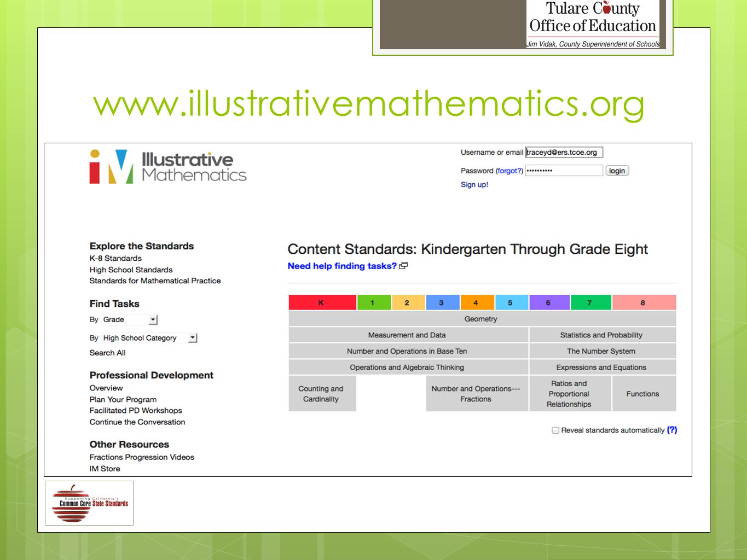Viewport: 747px width, 560px height.
Task: Select the orange Grade 4 tab
Action: [477, 302]
